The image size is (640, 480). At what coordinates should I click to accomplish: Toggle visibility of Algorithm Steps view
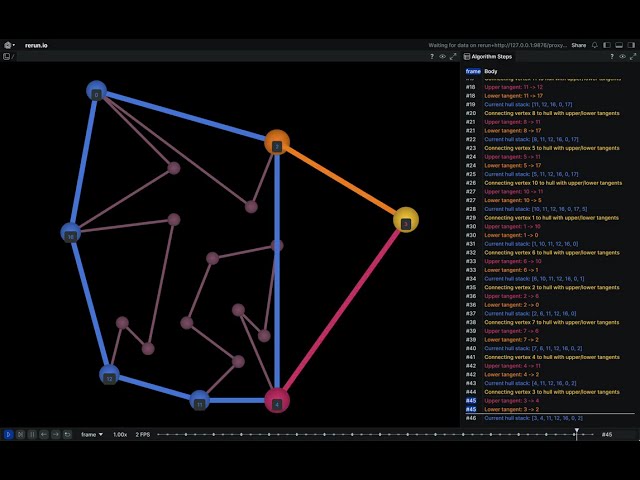tap(622, 57)
